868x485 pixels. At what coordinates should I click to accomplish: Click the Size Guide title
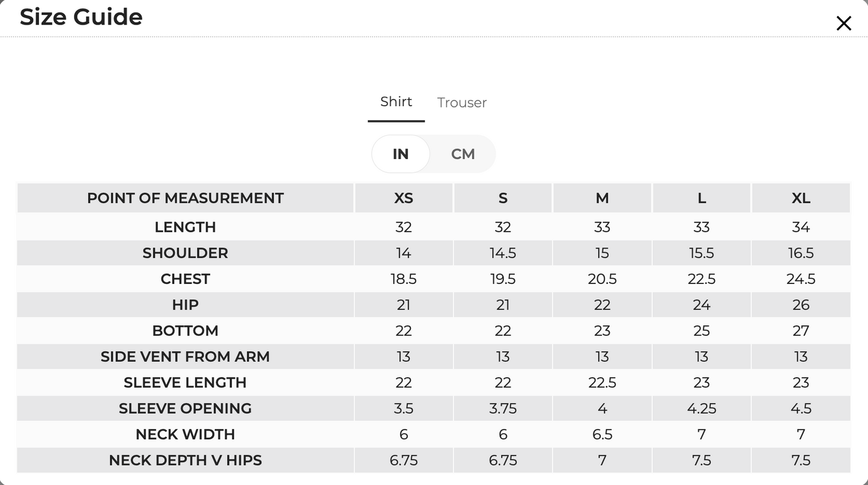[x=81, y=17]
